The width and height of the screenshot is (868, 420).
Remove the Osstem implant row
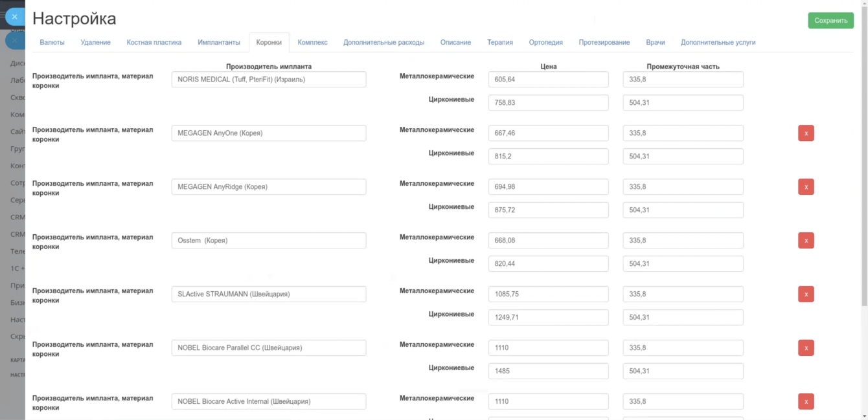coord(806,241)
